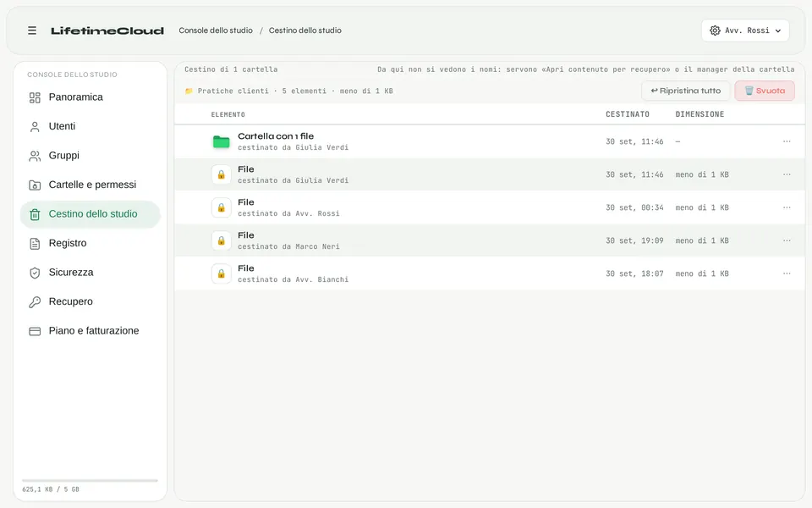This screenshot has height=508, width=812.
Task: Click the CESTINATO column header
Action: (627, 114)
